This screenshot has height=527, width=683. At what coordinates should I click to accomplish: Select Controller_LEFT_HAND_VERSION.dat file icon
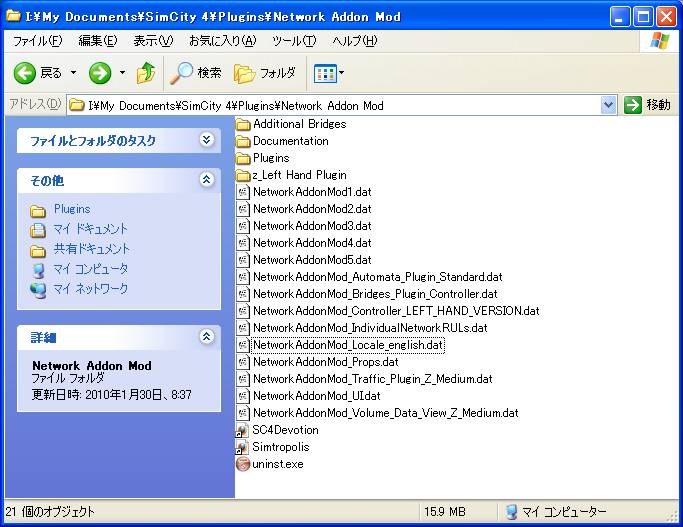243,311
